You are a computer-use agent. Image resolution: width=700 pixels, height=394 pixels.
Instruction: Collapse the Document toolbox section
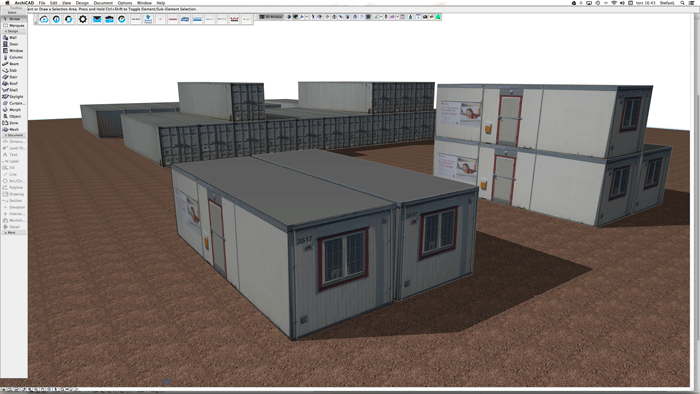[13, 135]
